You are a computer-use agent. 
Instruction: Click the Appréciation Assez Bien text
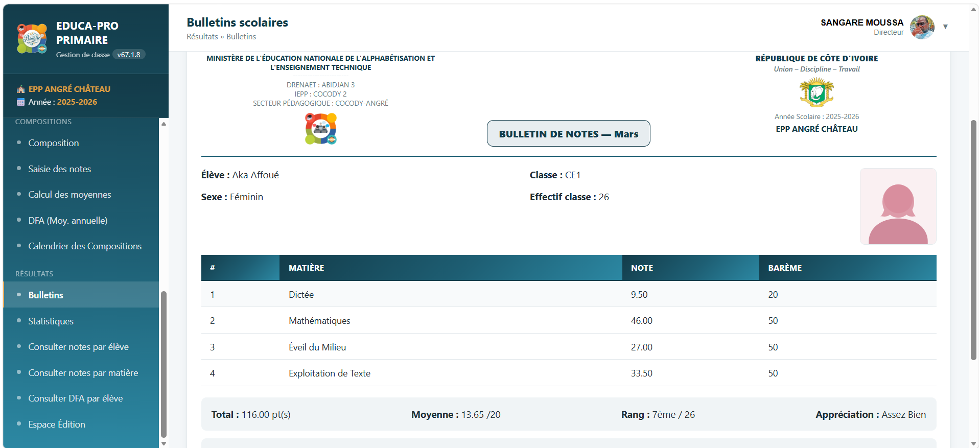pyautogui.click(x=871, y=415)
